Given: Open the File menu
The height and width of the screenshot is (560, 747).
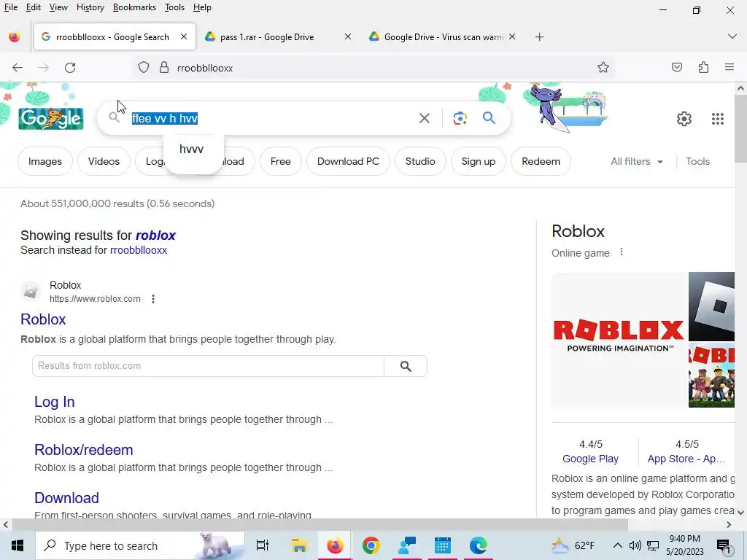Looking at the screenshot, I should coord(10,7).
